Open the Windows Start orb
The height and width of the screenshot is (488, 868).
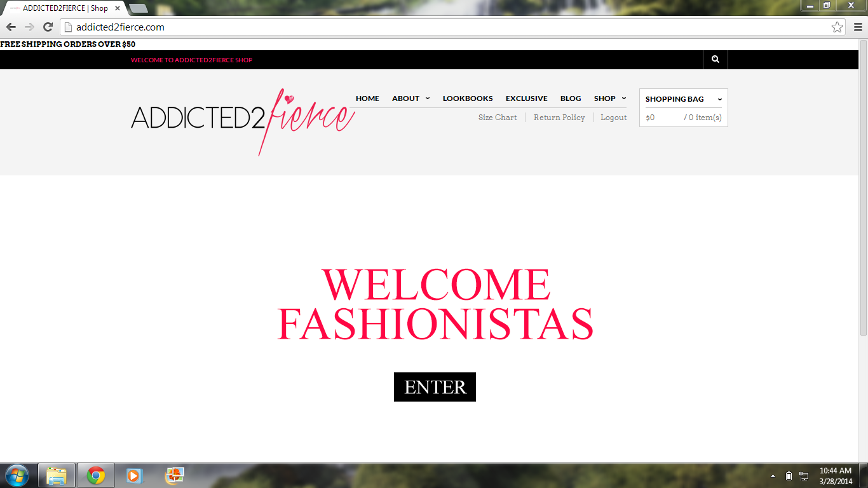point(17,475)
